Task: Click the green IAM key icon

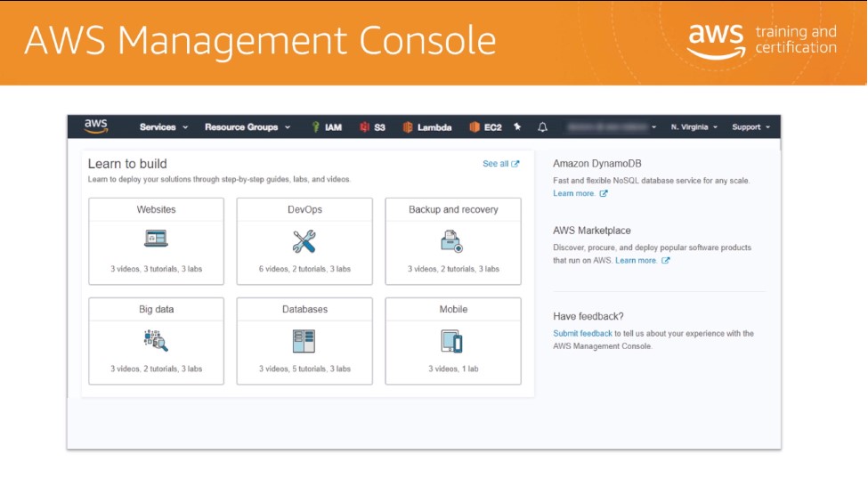Action: 315,127
